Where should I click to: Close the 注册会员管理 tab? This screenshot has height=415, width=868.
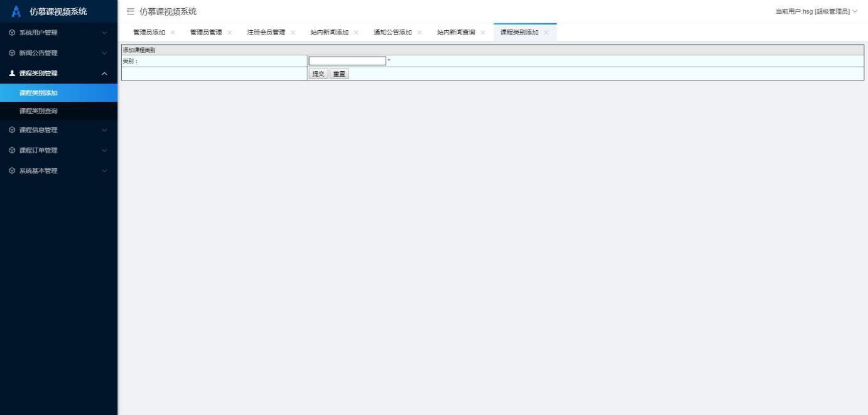tap(293, 33)
